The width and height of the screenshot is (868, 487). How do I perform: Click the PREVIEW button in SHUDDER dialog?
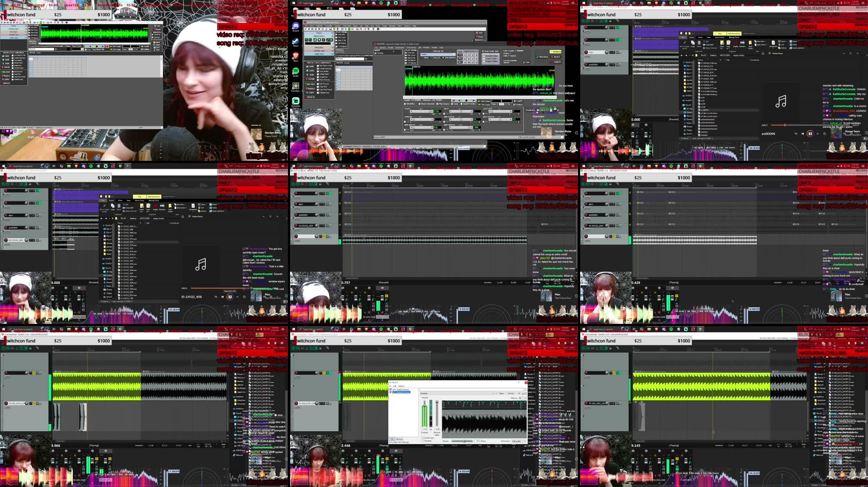pos(542,57)
